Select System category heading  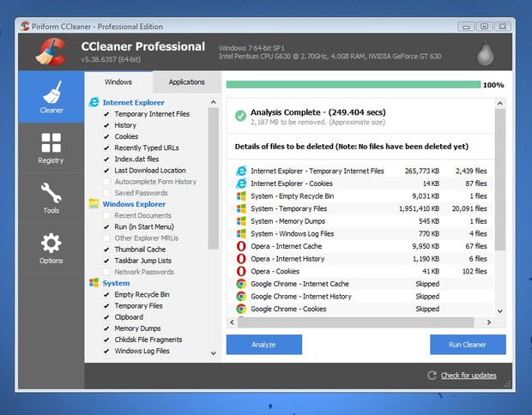click(x=116, y=283)
